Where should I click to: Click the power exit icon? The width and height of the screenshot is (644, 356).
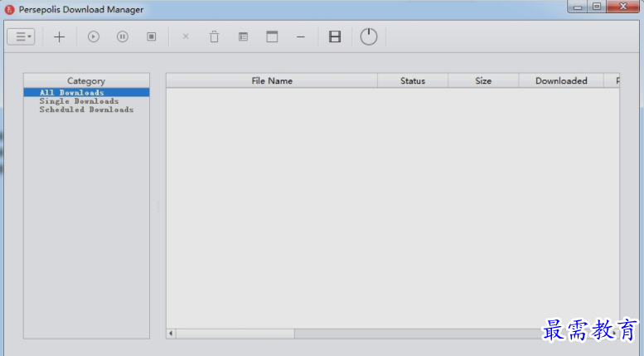pyautogui.click(x=369, y=37)
